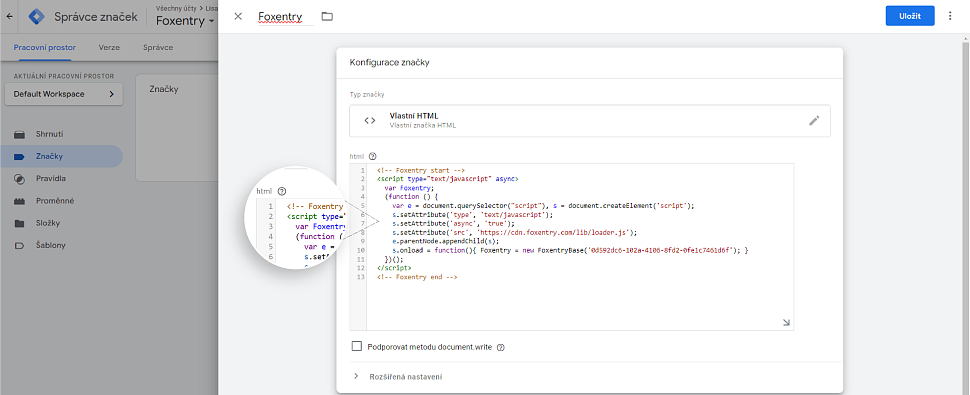Click the Složky folder icon in sidebar

[19, 223]
